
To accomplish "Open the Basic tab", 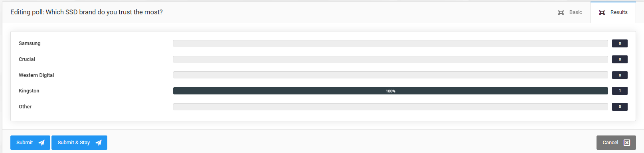I will point(570,12).
